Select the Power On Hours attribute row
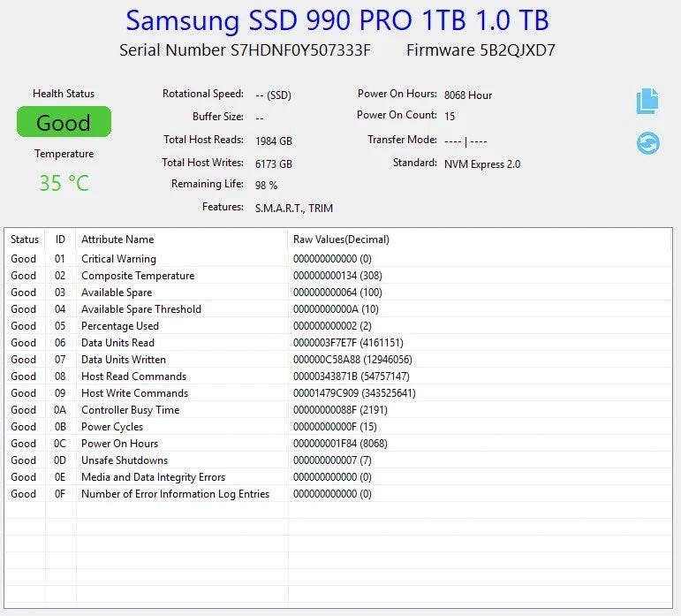The width and height of the screenshot is (681, 616). pyautogui.click(x=338, y=444)
